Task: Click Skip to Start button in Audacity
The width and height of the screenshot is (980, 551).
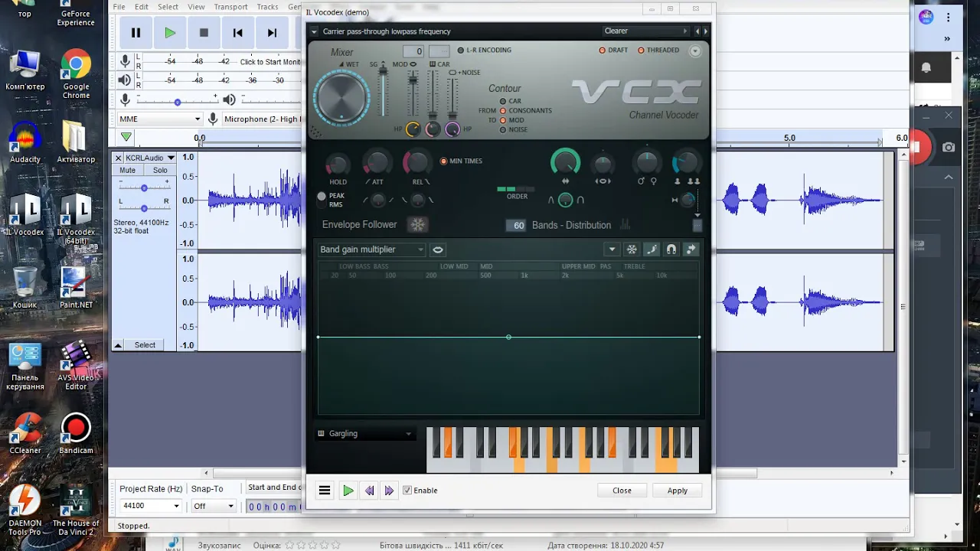Action: (x=237, y=33)
